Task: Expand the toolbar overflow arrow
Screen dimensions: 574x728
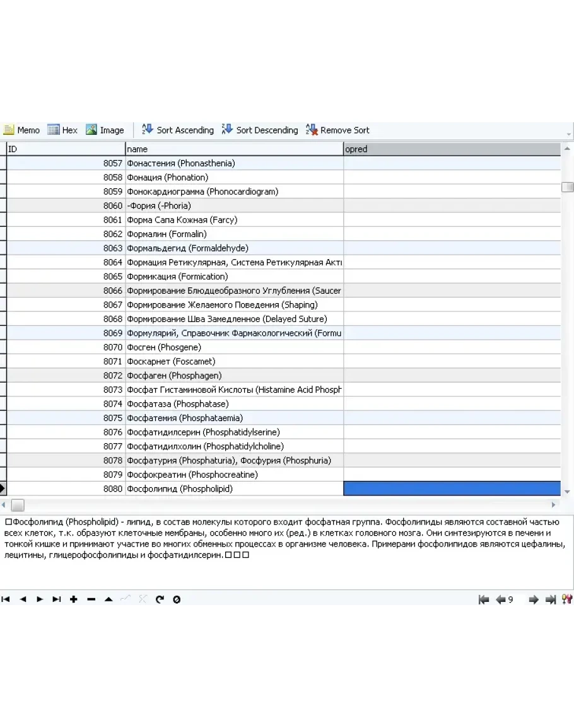Action: tap(569, 134)
